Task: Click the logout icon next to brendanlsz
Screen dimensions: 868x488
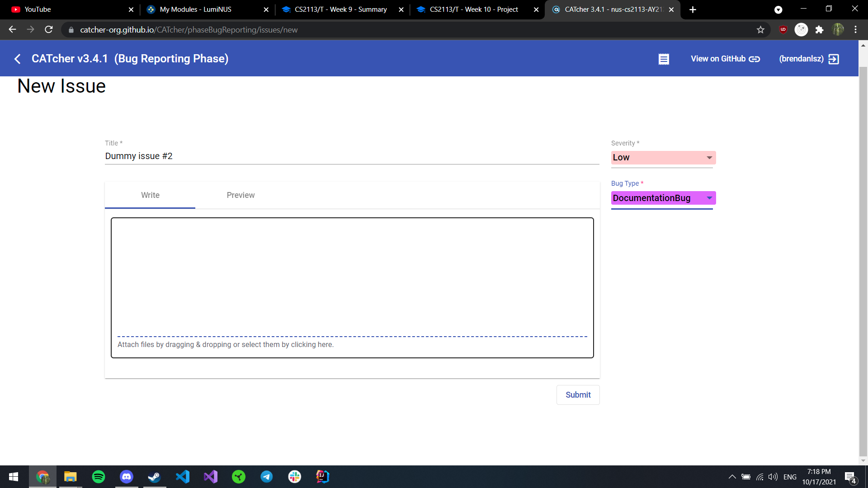Action: tap(834, 59)
